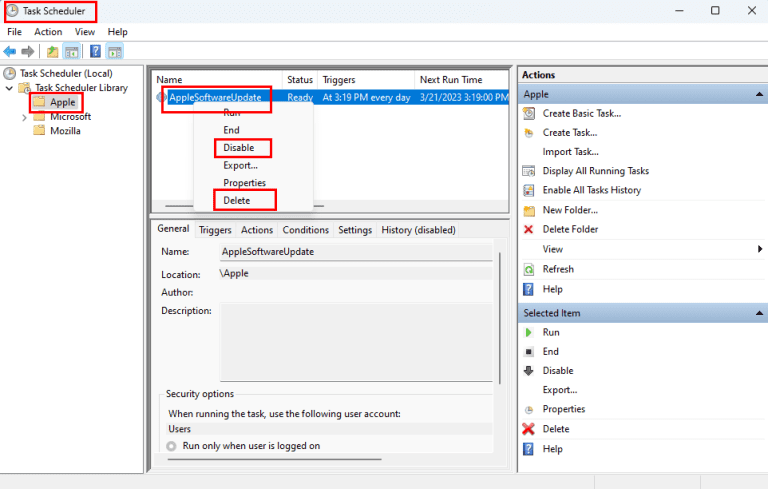
Task: Expand the Microsoft folder in tree
Action: tap(25, 117)
